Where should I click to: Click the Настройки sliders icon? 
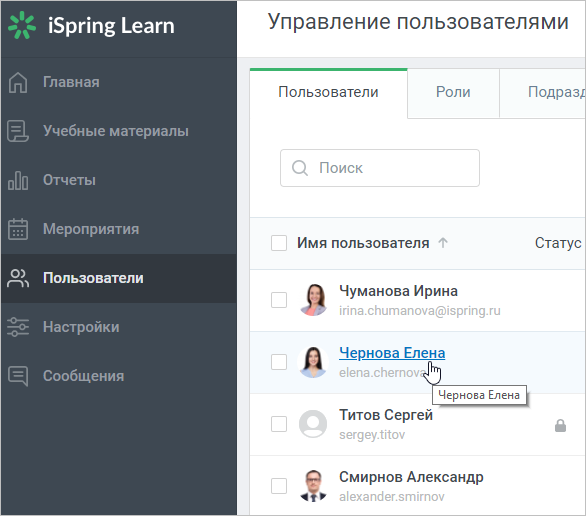18,327
